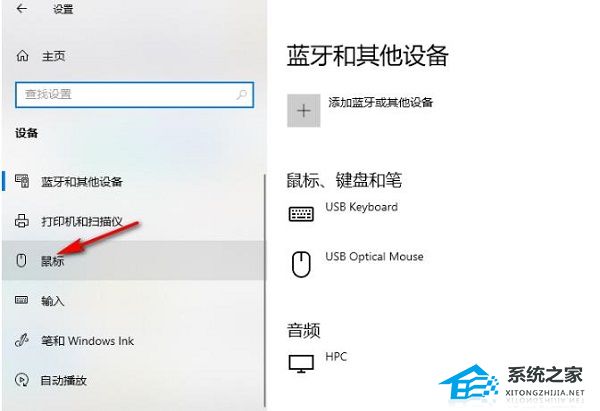Open the 鼠标 settings page
The width and height of the screenshot is (600, 411).
133,260
